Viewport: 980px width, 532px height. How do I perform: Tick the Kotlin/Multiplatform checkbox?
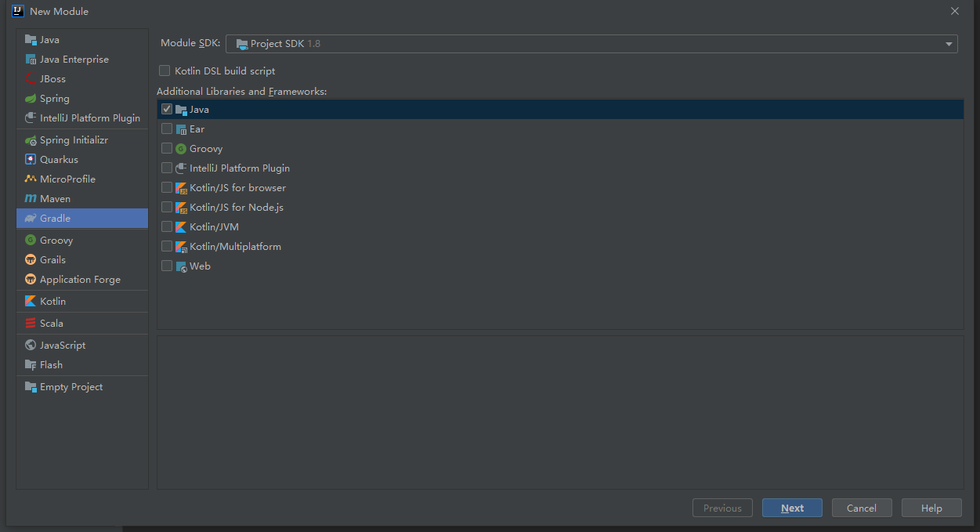click(x=167, y=246)
